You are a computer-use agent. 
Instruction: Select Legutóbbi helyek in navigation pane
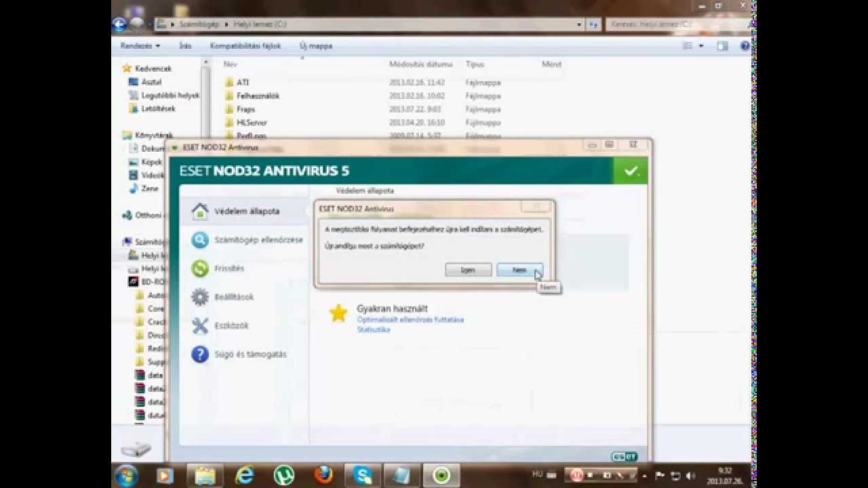(x=170, y=96)
